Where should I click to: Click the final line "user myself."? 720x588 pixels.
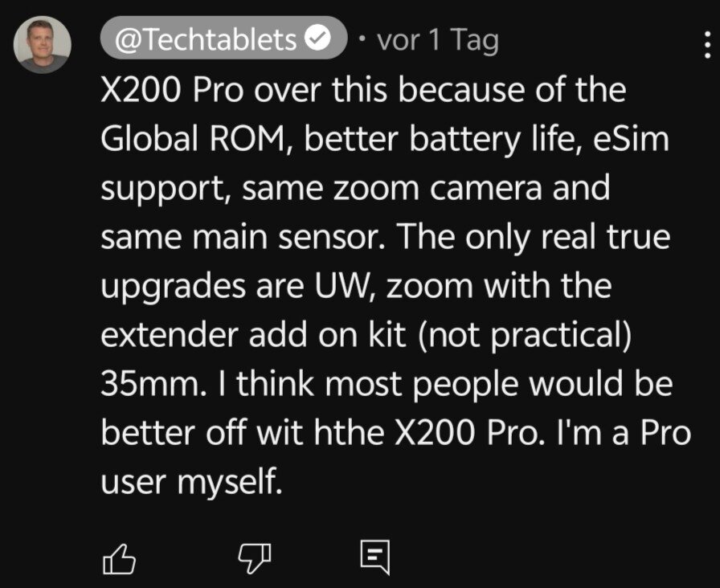(192, 483)
